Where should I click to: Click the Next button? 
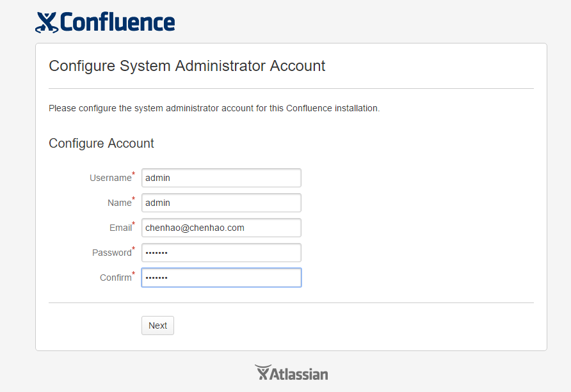tap(157, 325)
